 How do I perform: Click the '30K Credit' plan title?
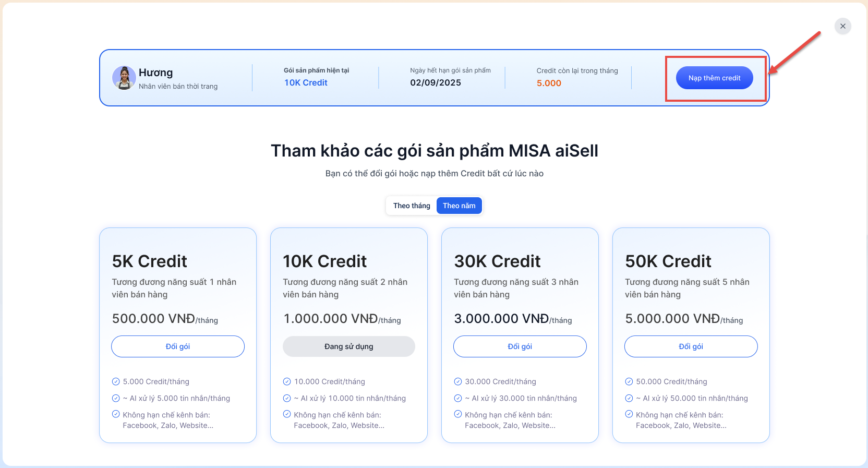[497, 261]
